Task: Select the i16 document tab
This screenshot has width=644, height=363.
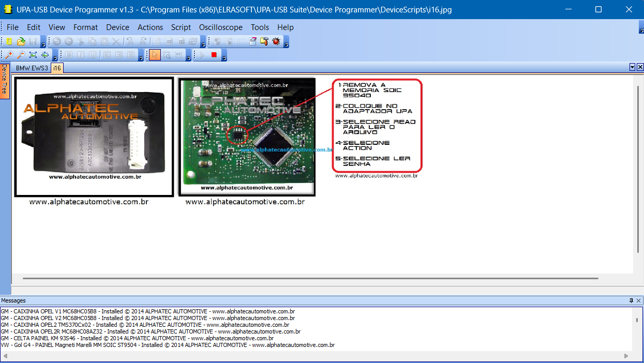Action: 57,68
